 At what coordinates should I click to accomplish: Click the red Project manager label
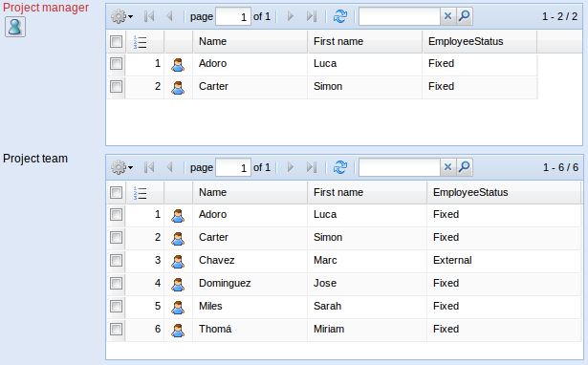pos(46,8)
